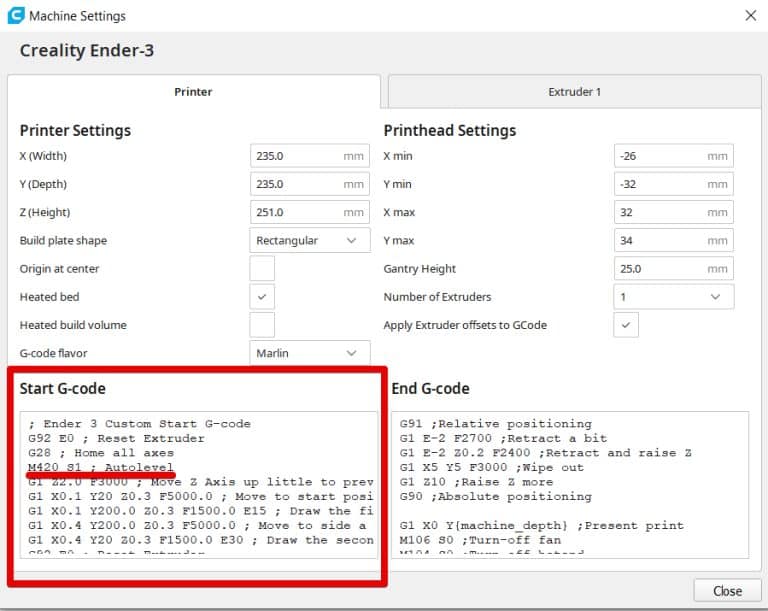Disable Apply Extruder offsets to GCode
Screen dimensions: 768x611
click(x=626, y=325)
